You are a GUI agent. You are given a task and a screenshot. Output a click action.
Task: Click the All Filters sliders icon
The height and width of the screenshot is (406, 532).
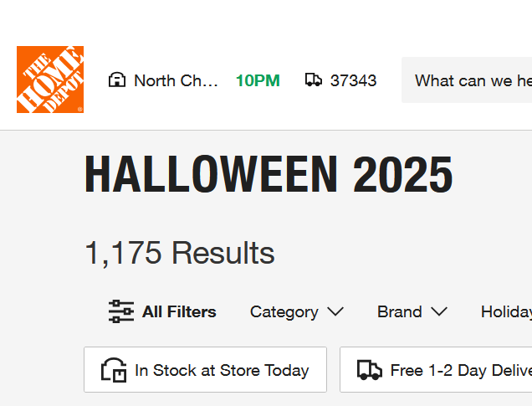click(121, 311)
